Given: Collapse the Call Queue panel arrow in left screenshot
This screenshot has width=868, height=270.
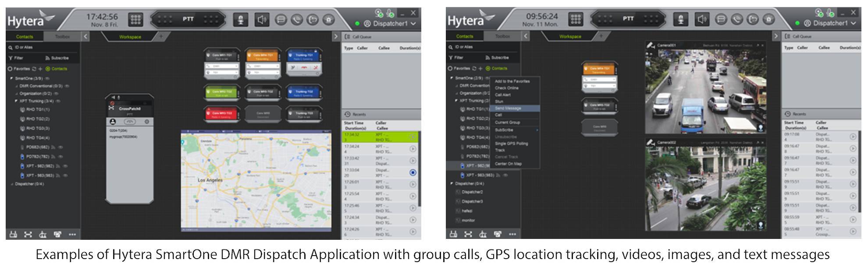Looking at the screenshot, I should pos(336,37).
